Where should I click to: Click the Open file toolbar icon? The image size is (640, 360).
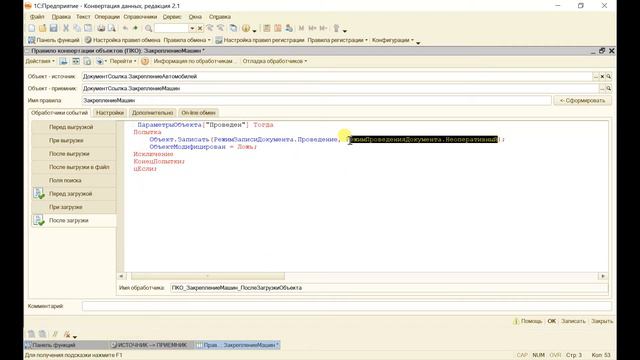[x=42, y=28]
